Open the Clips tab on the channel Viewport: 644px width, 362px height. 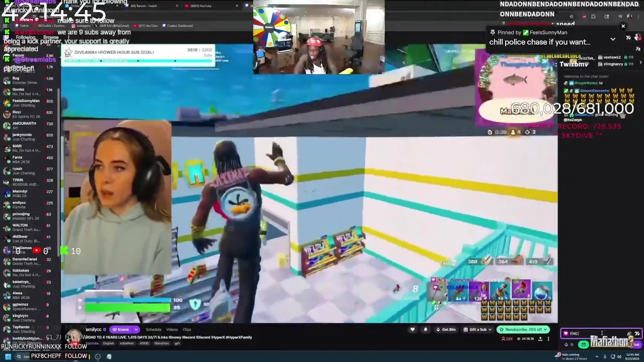(x=187, y=330)
